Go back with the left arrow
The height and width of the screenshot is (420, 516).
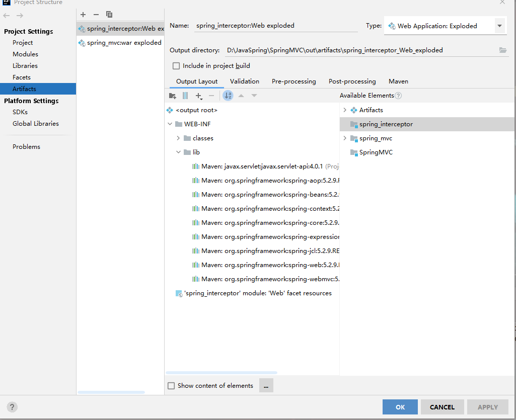click(7, 16)
